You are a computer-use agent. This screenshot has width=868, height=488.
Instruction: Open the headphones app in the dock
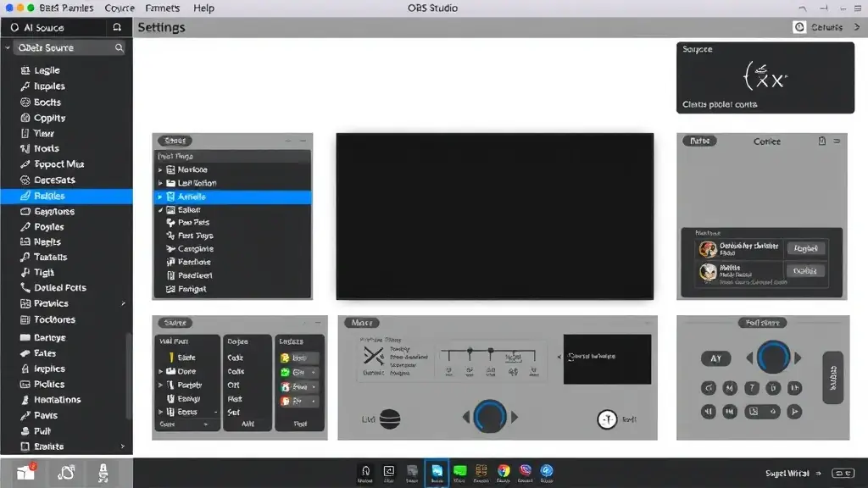tap(365, 472)
